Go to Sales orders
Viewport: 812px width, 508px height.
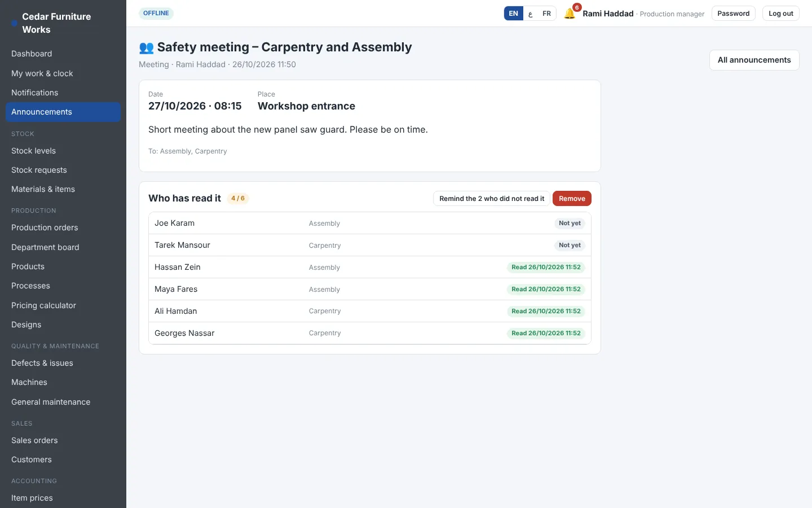(63, 440)
